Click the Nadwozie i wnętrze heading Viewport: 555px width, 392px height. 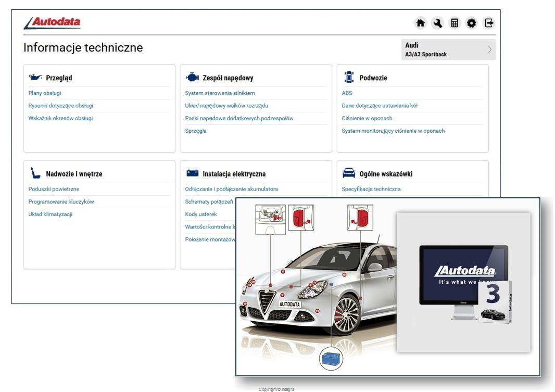74,174
